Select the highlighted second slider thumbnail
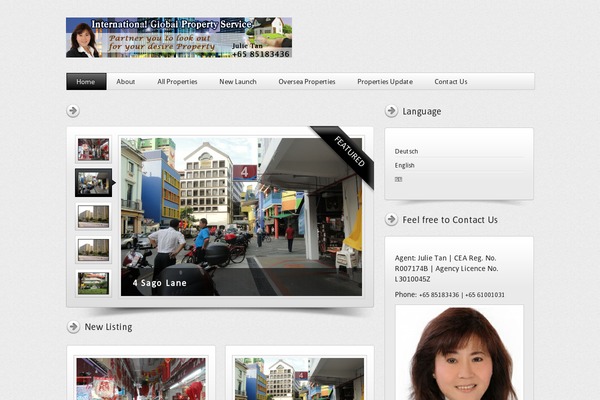600x400 pixels. pyautogui.click(x=93, y=183)
